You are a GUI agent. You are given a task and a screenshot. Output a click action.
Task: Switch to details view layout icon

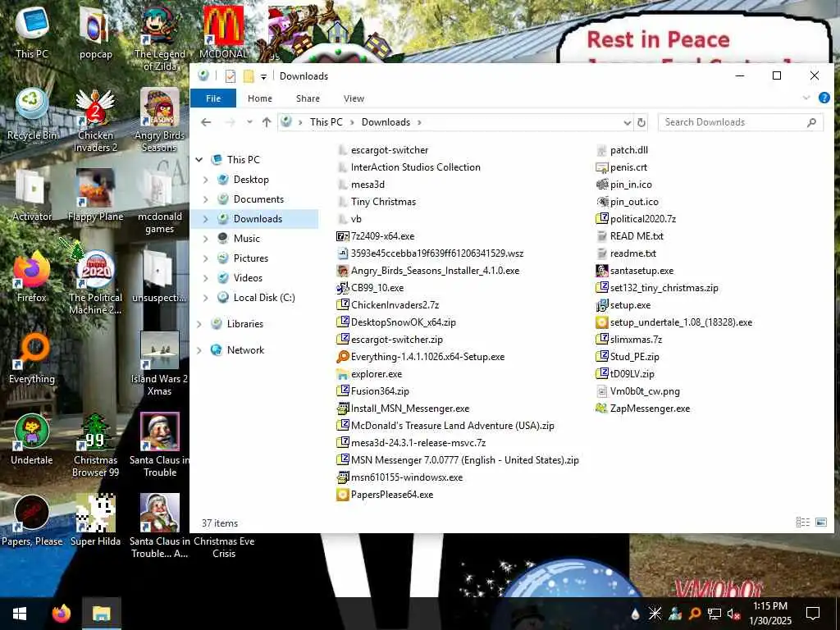click(x=802, y=523)
